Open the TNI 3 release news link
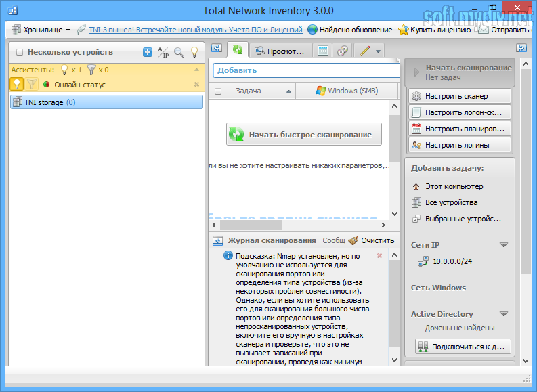Screen dimensions: 537x392 (x=196, y=30)
